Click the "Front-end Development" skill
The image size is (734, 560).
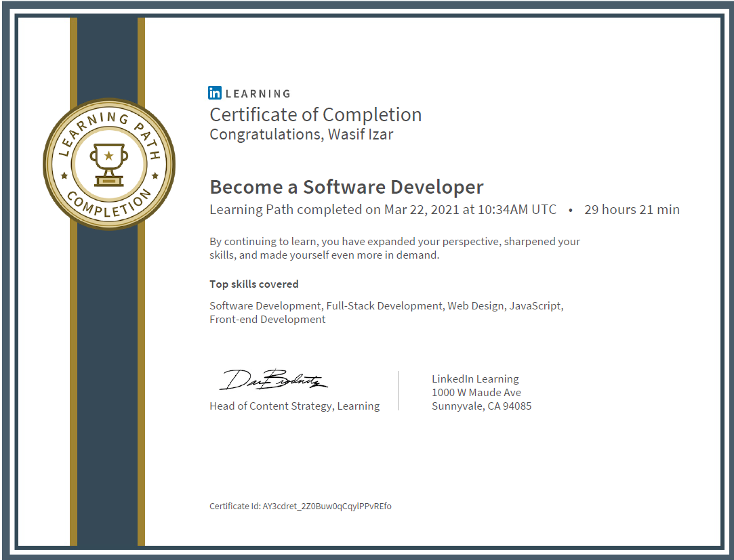coord(268,320)
